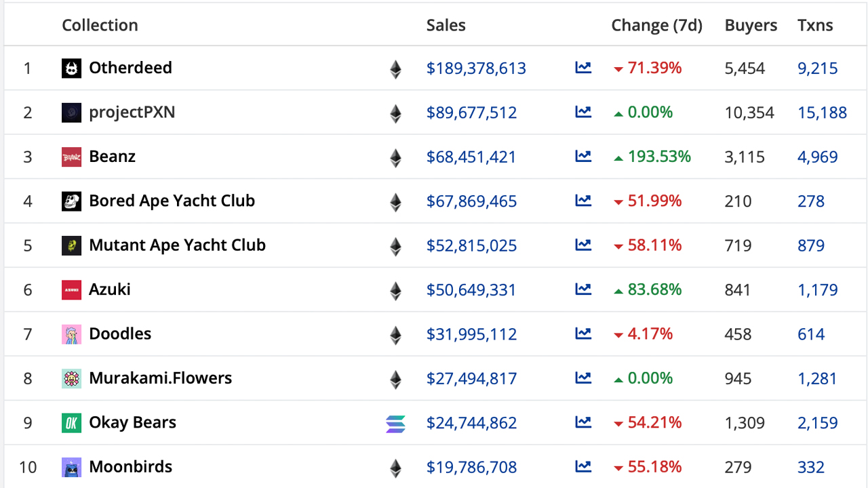Click the Azuki collection logo

(x=72, y=290)
